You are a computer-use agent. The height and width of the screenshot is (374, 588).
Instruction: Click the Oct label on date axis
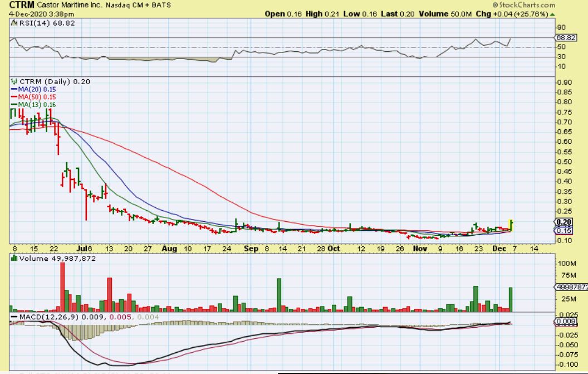334,249
